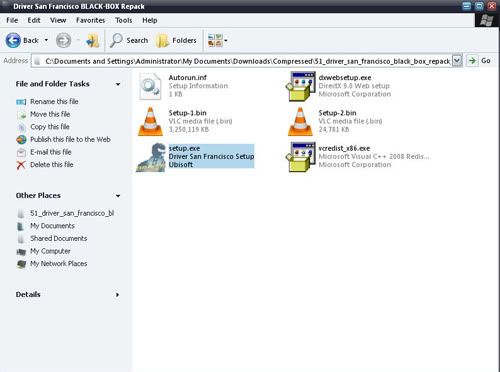Screen dimensions: 500x372
Task: Select the setup.exe Driver game icon
Action: tap(151, 157)
